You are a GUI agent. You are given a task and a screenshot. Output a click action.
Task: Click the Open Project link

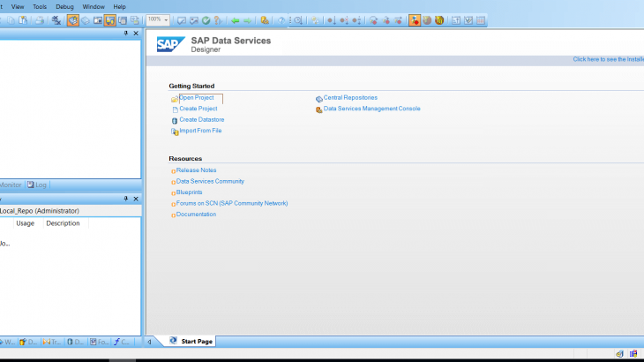click(x=197, y=98)
